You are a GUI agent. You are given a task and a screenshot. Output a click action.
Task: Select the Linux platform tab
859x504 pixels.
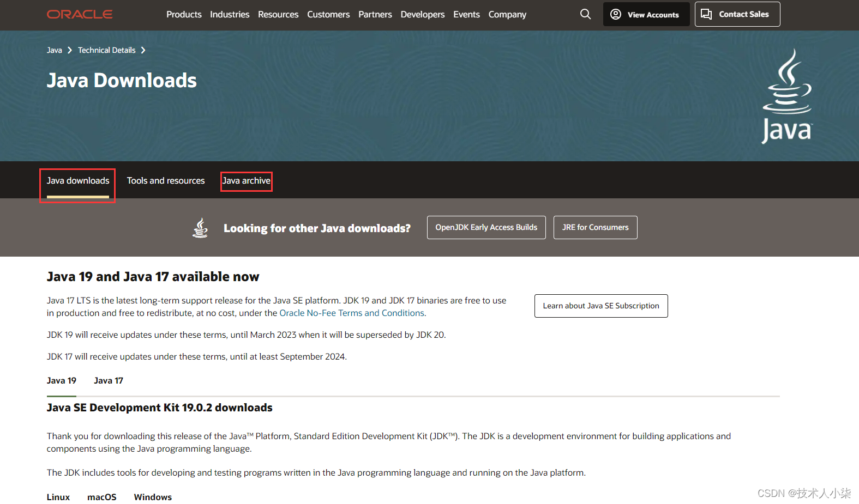tap(58, 497)
